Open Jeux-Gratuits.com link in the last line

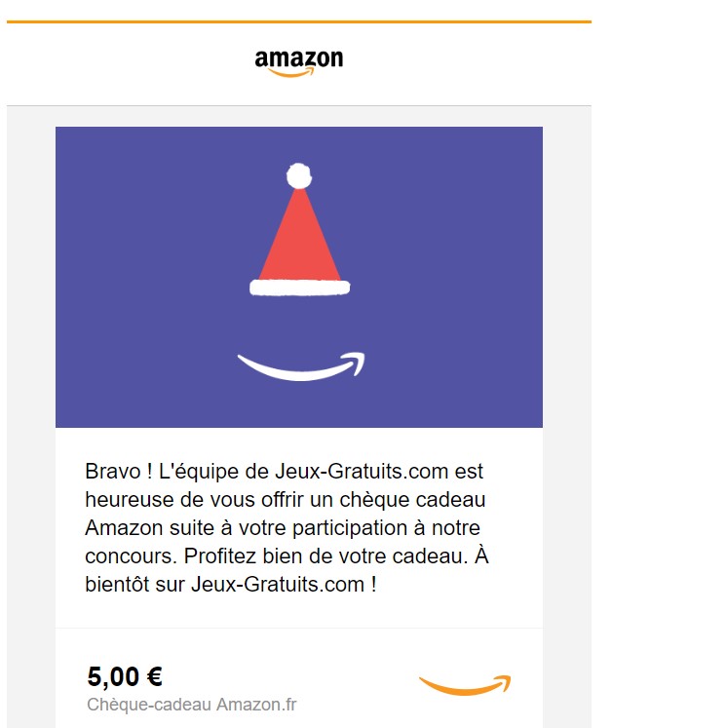coord(278,584)
